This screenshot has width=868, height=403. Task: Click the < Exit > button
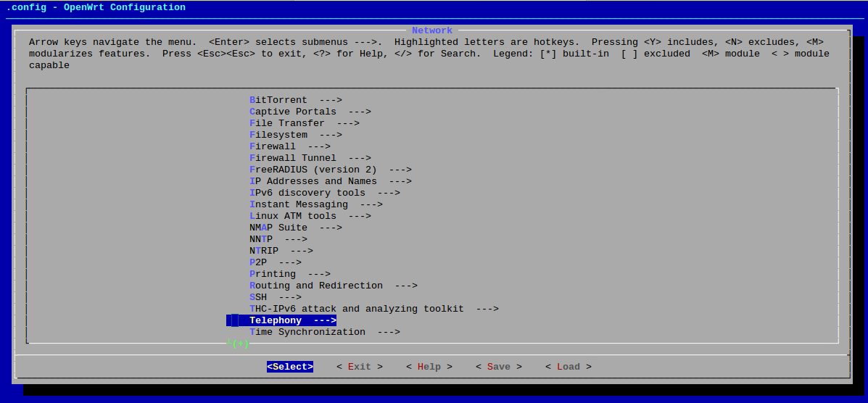point(359,367)
